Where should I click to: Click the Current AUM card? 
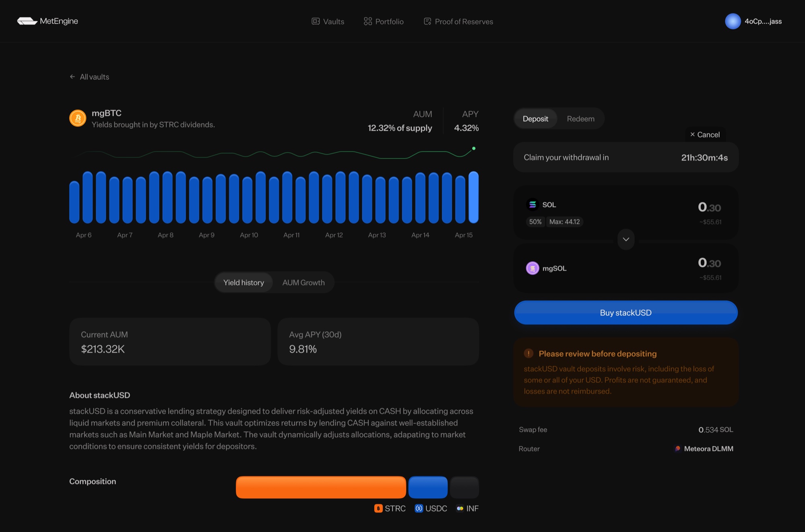coord(170,341)
